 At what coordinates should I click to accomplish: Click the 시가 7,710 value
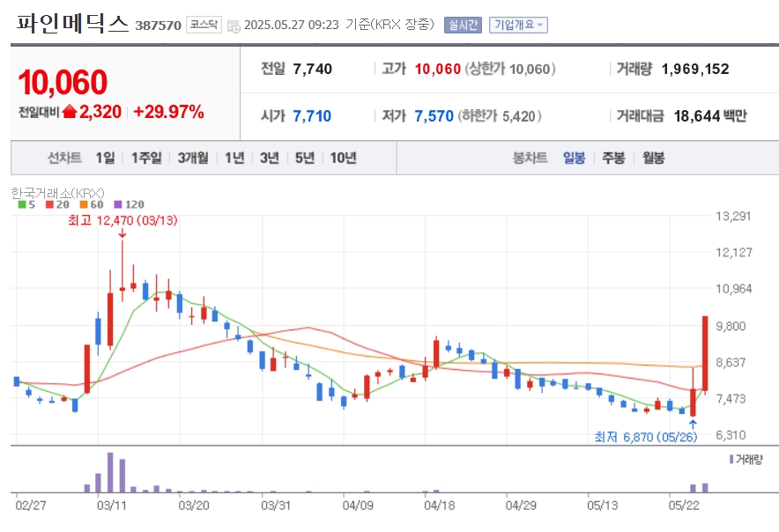(x=312, y=116)
